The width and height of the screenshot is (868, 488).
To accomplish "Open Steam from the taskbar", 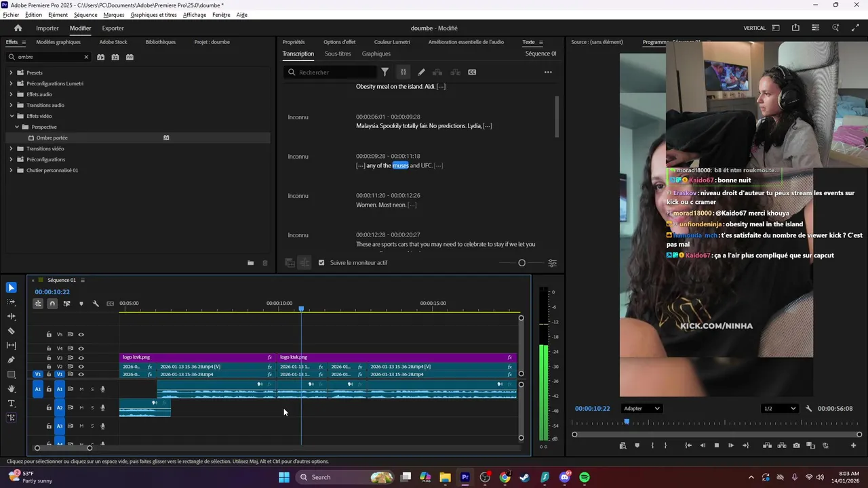I will point(525,477).
